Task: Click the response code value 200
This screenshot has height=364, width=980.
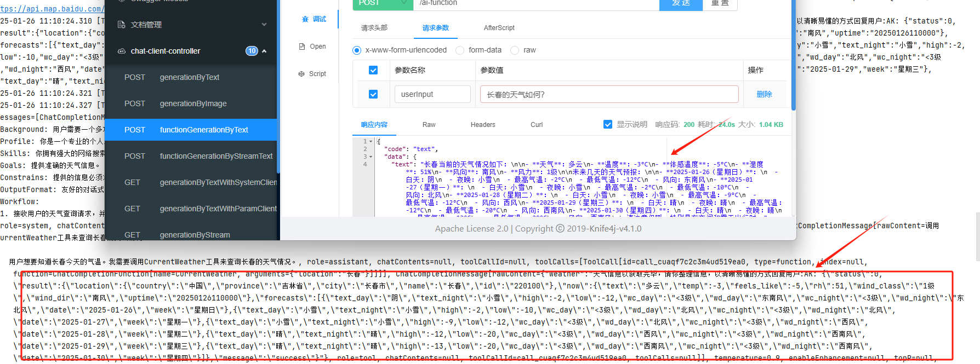Action: click(689, 125)
